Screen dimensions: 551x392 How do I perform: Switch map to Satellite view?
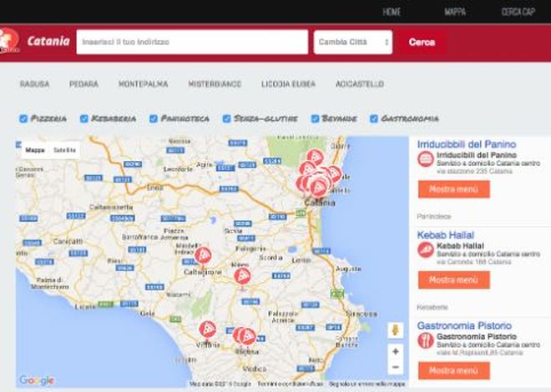click(x=64, y=150)
